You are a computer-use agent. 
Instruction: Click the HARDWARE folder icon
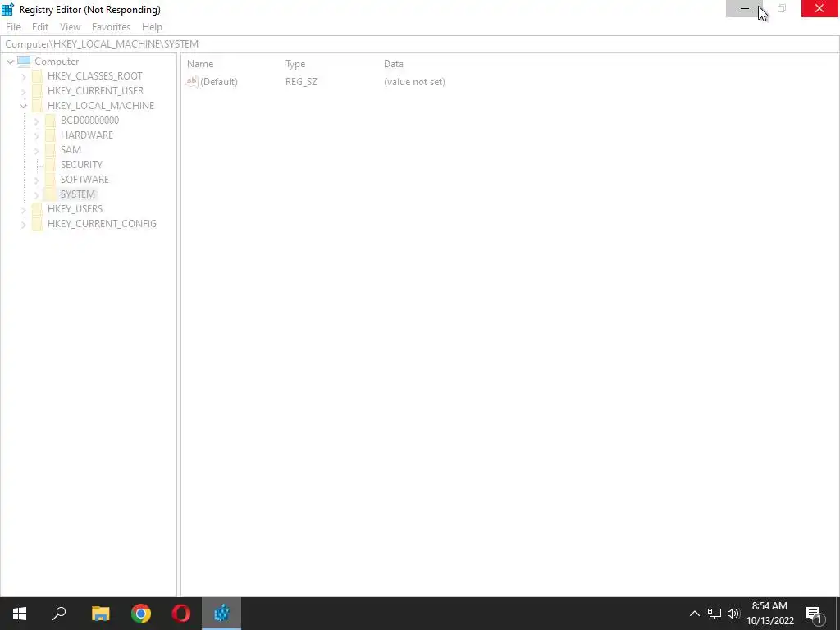[x=50, y=135]
